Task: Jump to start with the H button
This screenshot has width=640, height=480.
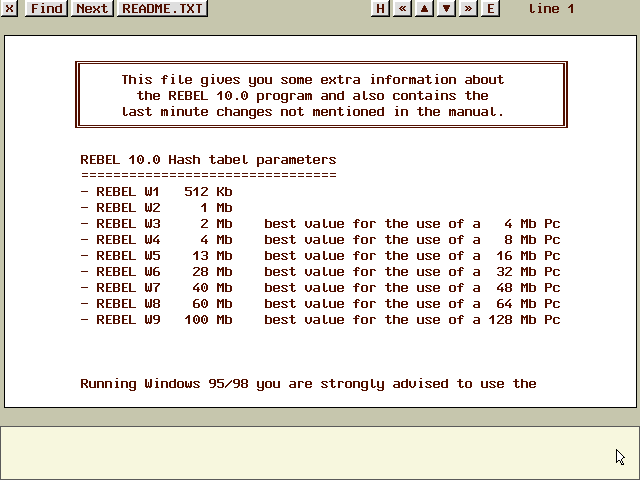Action: pyautogui.click(x=380, y=8)
